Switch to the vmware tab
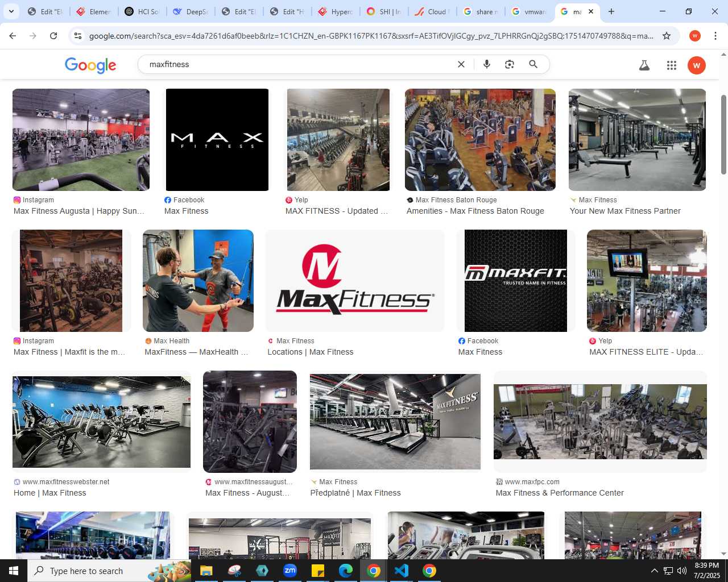Image resolution: width=728 pixels, height=582 pixels. [529, 11]
